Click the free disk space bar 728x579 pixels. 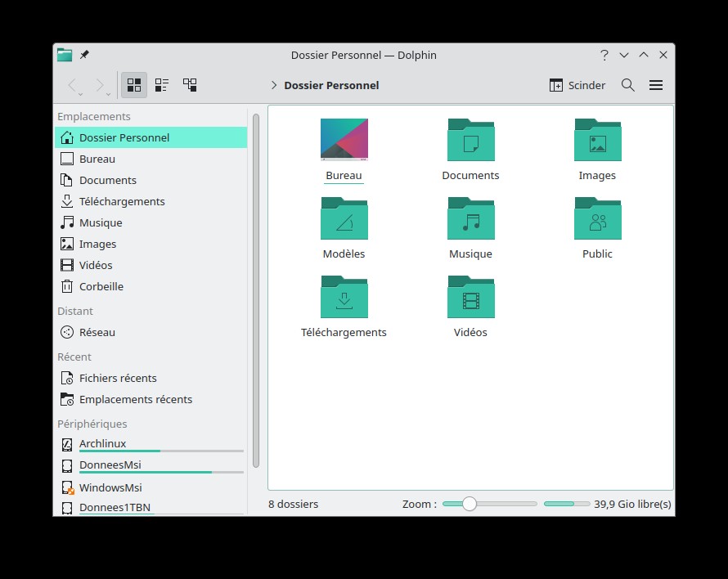567,504
